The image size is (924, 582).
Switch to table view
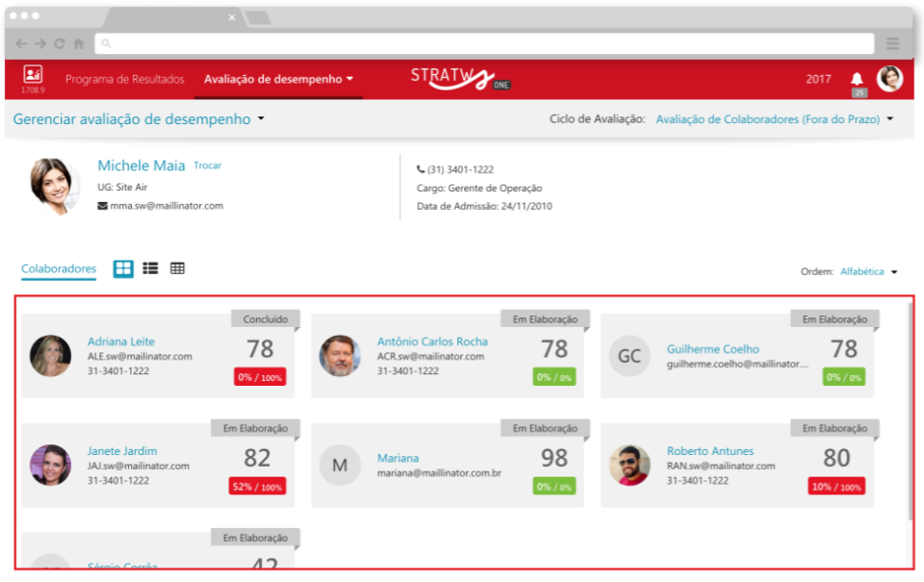point(177,268)
